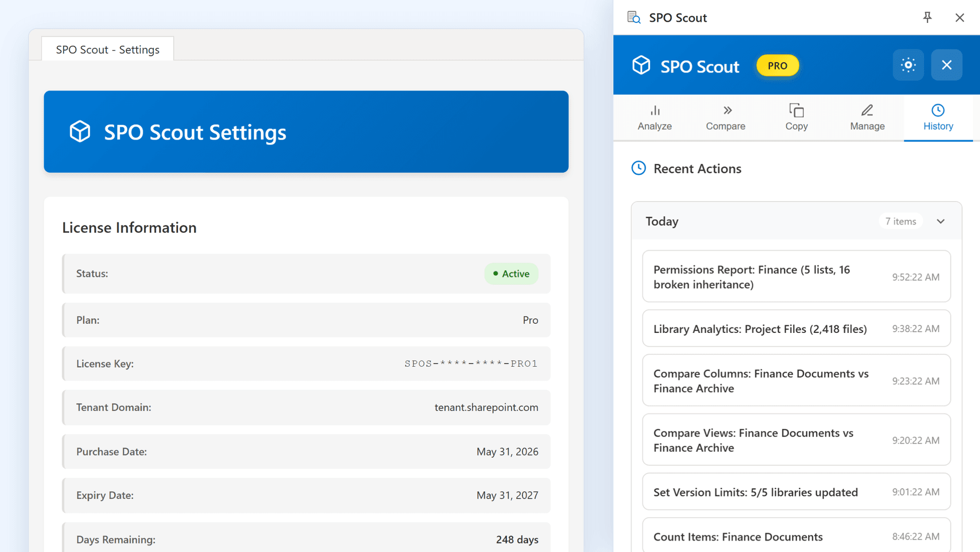The width and height of the screenshot is (980, 552).
Task: Click the purchase date May 31, 2026
Action: coord(507,452)
